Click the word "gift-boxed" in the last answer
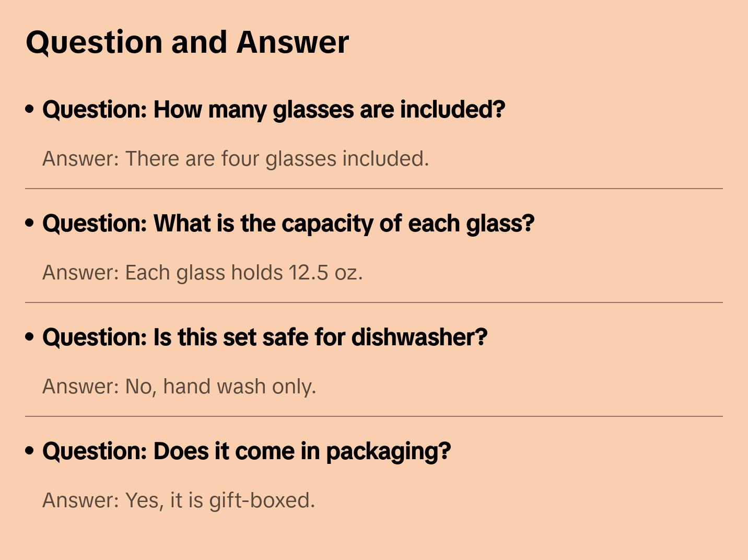The width and height of the screenshot is (748, 560). click(x=262, y=500)
